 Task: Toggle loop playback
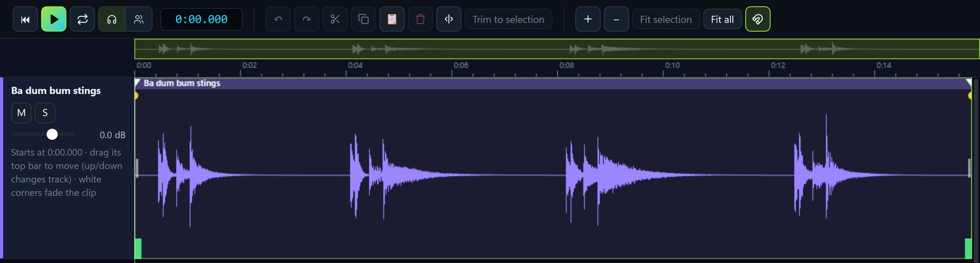pyautogui.click(x=82, y=19)
